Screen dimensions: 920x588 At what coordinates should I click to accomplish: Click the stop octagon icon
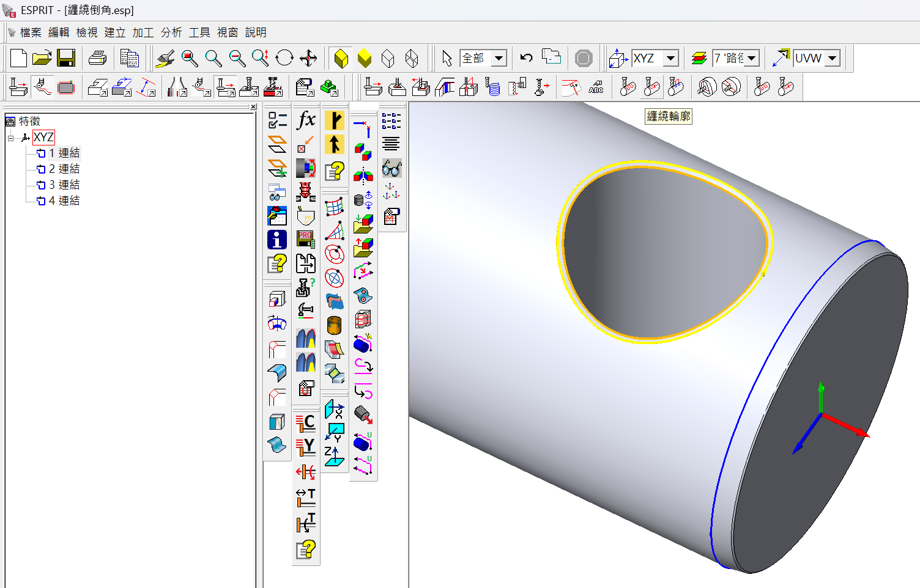point(584,58)
